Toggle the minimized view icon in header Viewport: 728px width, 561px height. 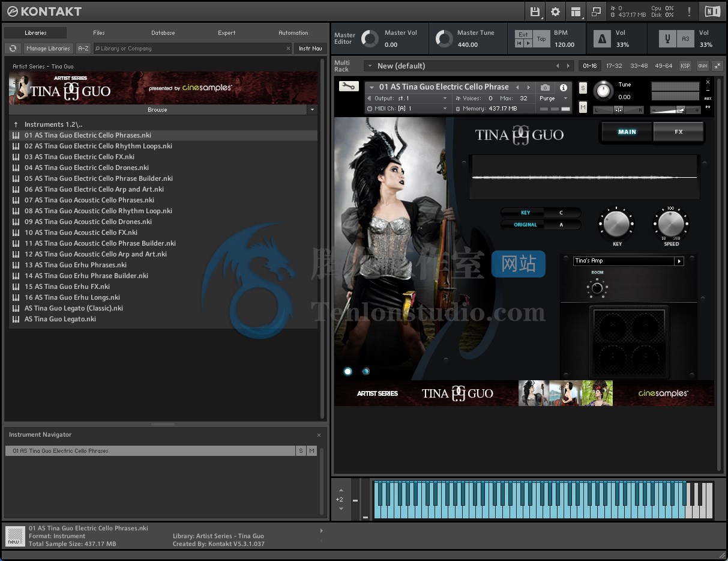coord(596,11)
